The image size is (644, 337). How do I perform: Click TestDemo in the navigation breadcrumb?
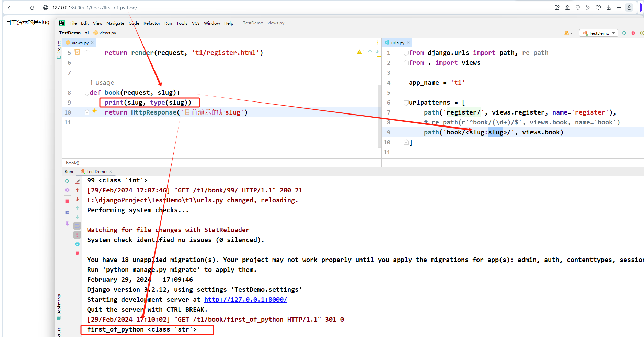pos(70,33)
